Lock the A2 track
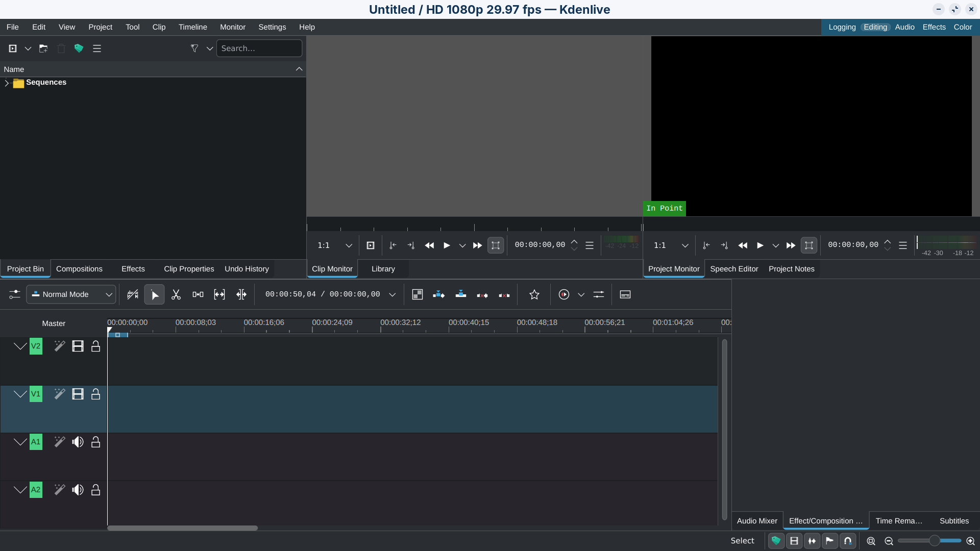Screen dimensions: 980x551 pos(95,490)
